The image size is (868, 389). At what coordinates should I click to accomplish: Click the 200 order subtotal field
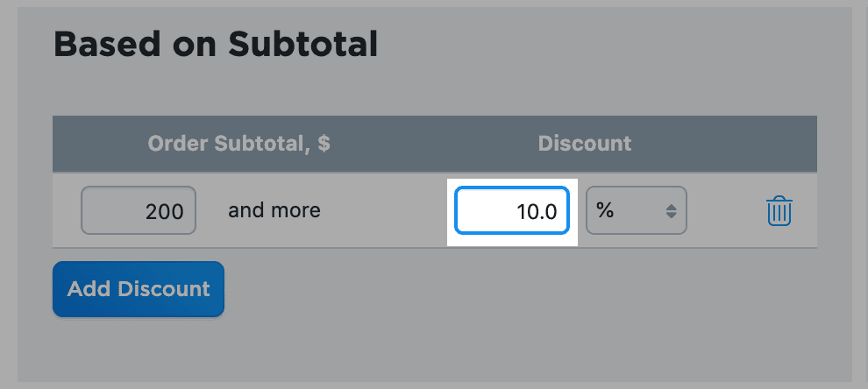coord(139,211)
